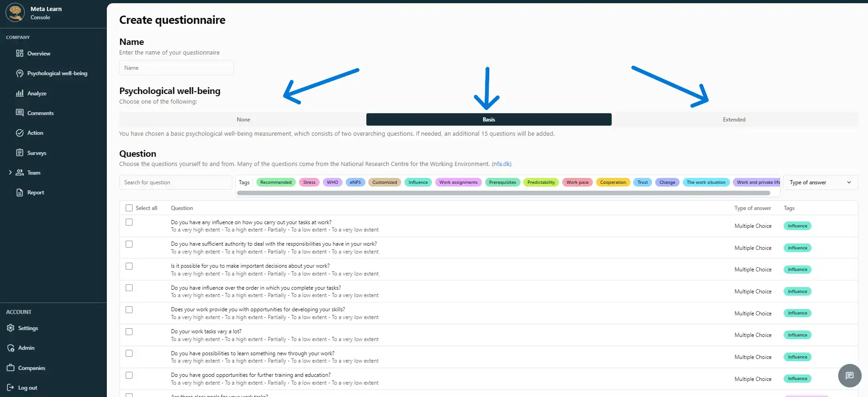Click the Settings gear icon
Screen dimensions: 868x397
(x=11, y=328)
